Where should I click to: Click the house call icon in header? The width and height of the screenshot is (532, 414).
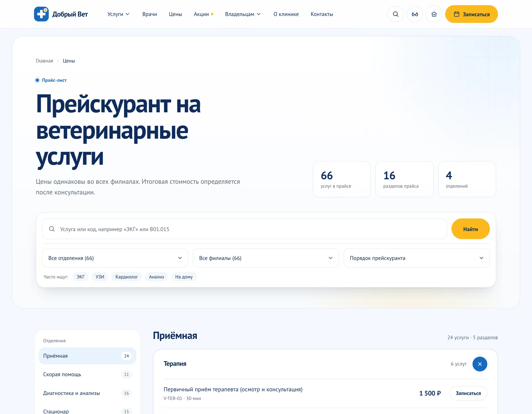(x=434, y=14)
